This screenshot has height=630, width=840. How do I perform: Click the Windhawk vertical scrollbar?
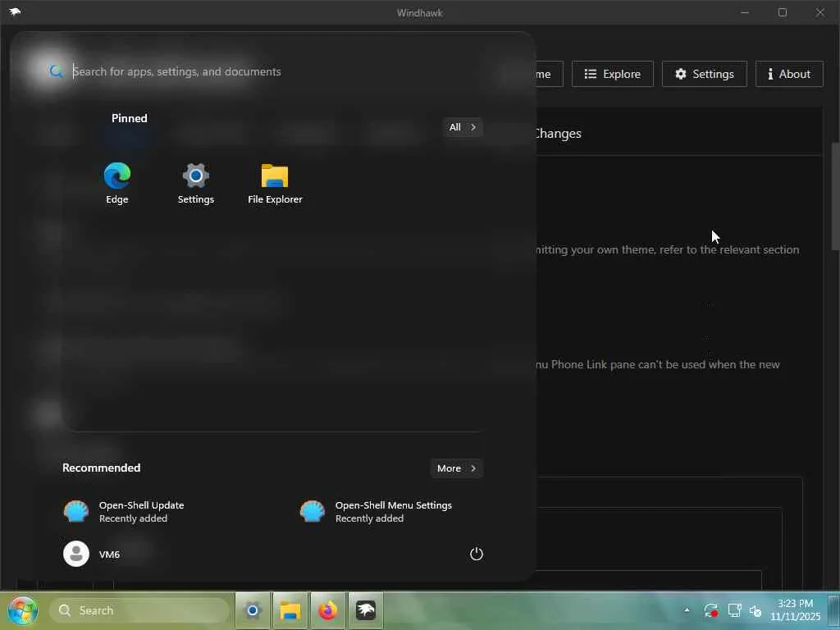tap(835, 196)
